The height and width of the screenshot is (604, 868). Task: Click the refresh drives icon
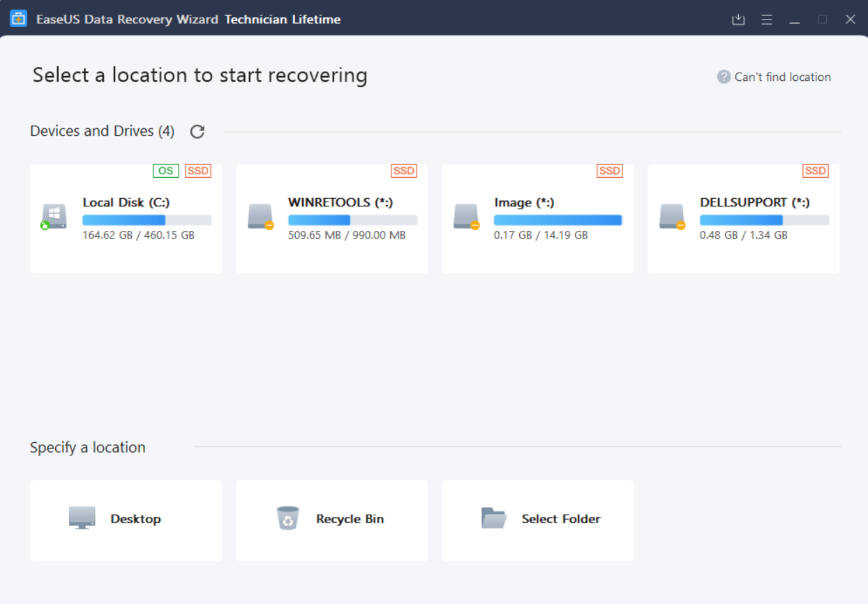click(x=197, y=132)
